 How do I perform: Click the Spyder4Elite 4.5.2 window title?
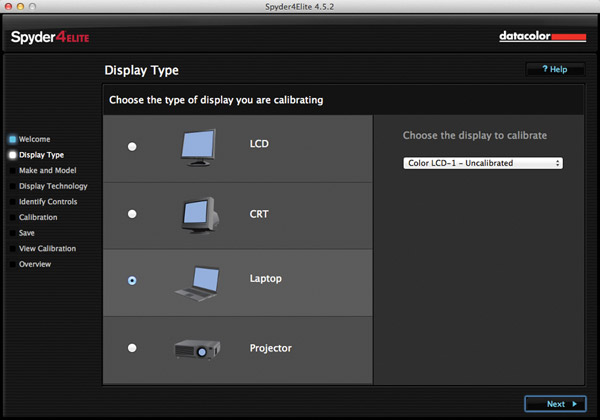coord(300,7)
